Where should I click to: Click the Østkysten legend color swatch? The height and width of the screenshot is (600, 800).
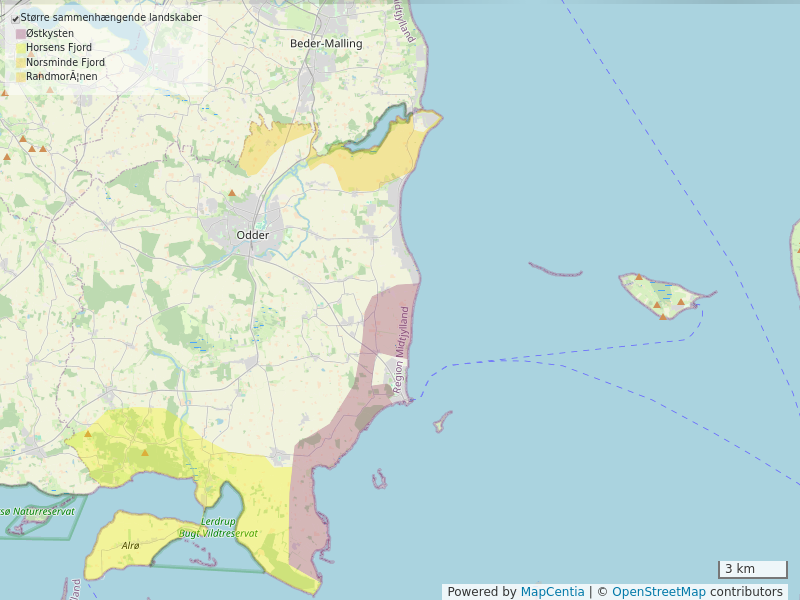tap(21, 33)
